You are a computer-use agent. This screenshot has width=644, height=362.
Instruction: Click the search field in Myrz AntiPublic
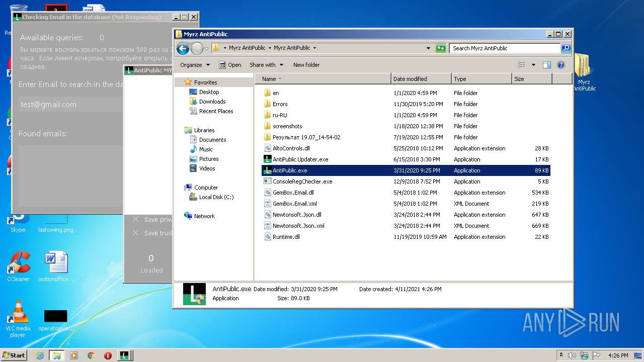[505, 48]
